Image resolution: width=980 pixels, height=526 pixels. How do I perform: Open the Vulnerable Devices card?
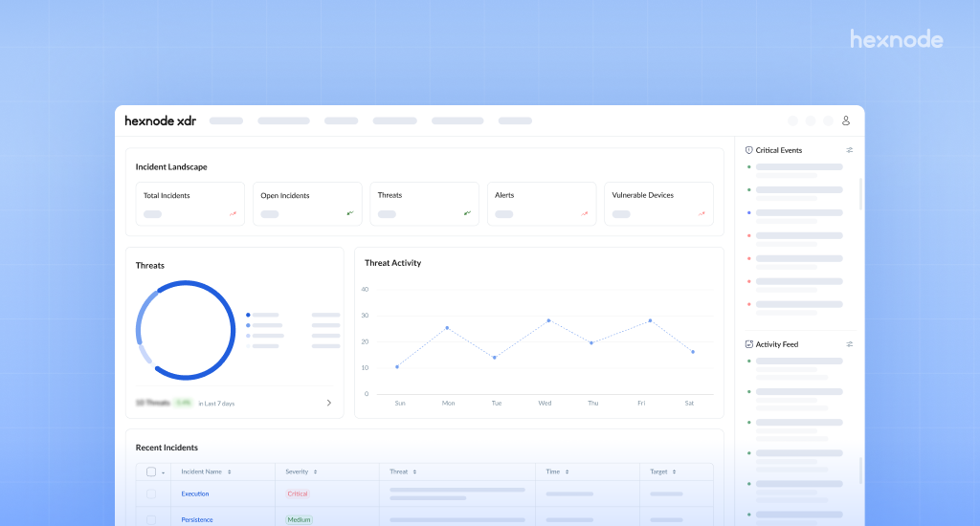point(658,204)
